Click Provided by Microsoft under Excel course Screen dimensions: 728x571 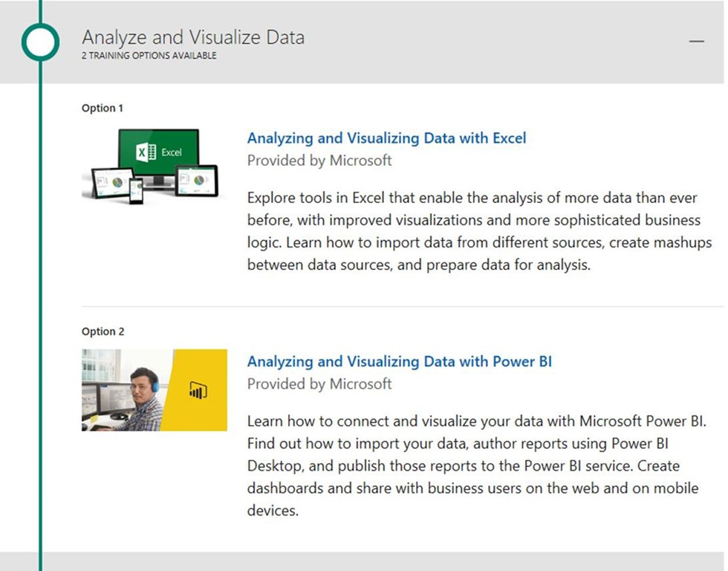click(319, 161)
